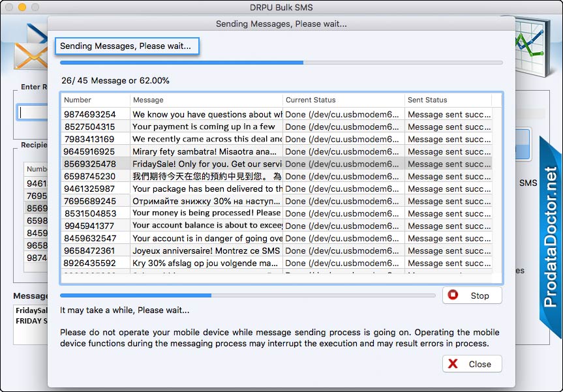
Task: Select the row for number 9874693254
Action: coord(277,115)
